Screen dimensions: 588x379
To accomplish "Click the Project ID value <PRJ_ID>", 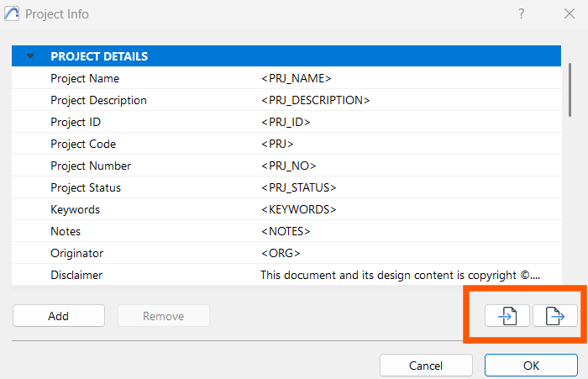I will click(286, 122).
